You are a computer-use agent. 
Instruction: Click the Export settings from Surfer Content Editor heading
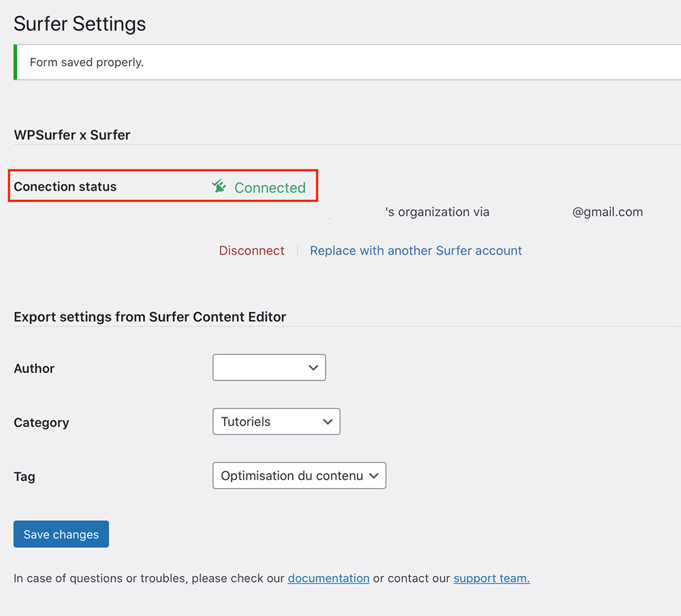pyautogui.click(x=150, y=317)
